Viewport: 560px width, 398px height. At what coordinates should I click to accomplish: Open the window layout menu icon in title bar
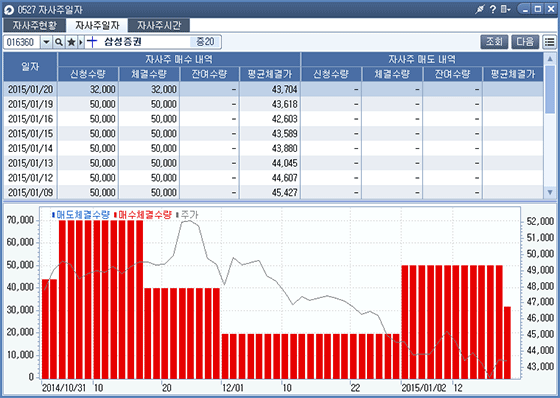tap(505, 9)
